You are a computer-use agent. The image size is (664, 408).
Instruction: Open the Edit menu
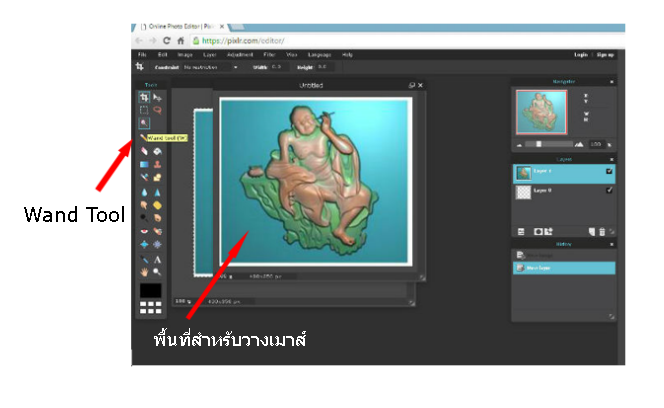[163, 55]
